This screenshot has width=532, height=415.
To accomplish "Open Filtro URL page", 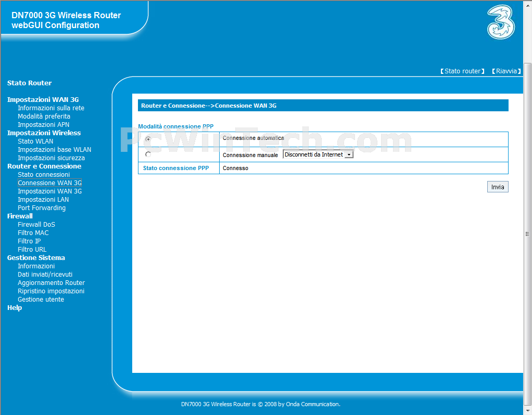I will [x=32, y=249].
